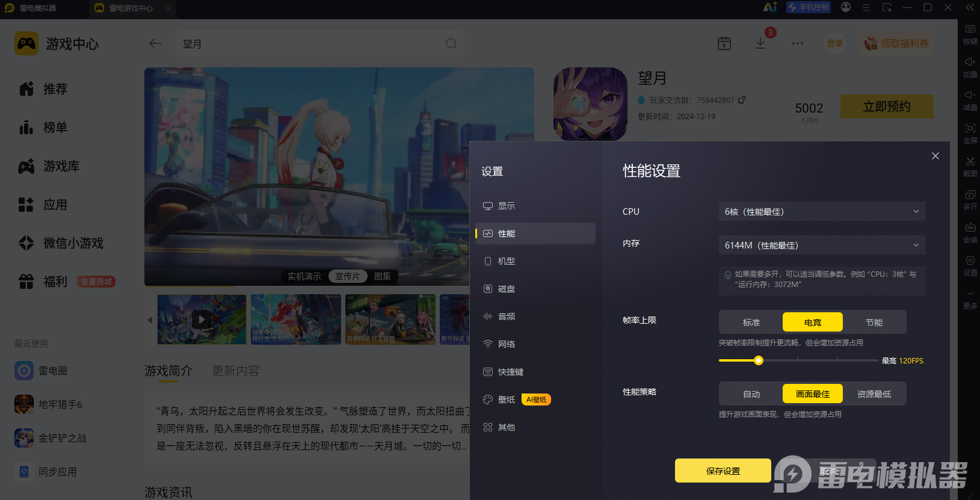Open 壁纸 settings section
980x500 pixels.
(x=535, y=400)
